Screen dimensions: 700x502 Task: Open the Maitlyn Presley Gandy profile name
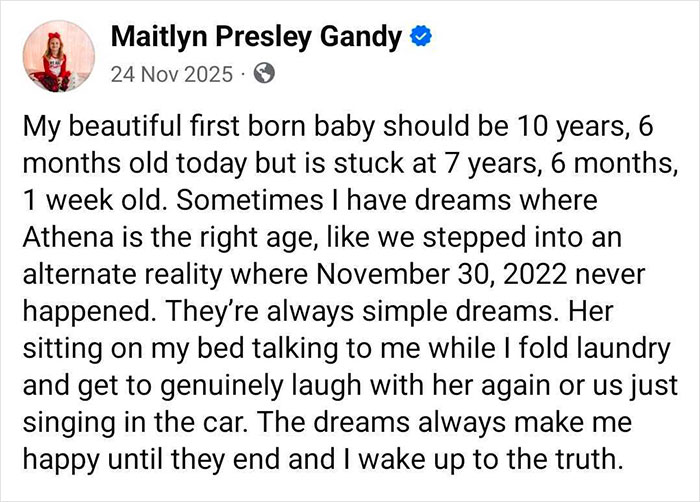[256, 39]
